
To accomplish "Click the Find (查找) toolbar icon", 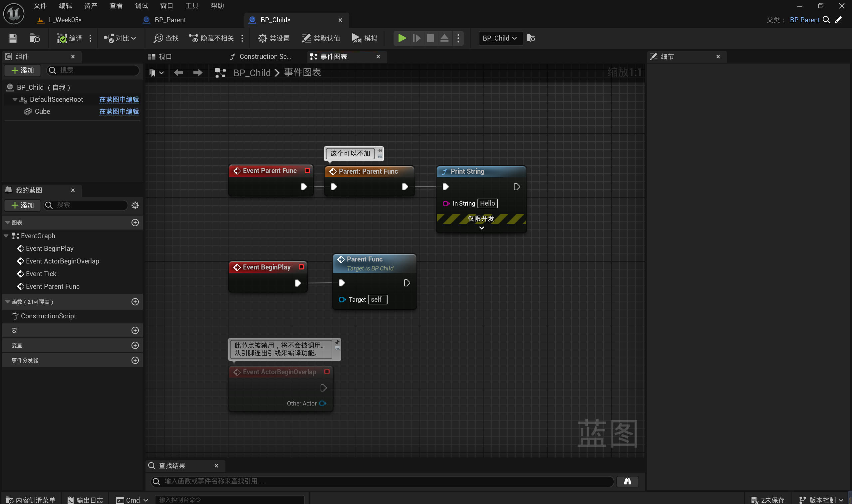I will (166, 38).
